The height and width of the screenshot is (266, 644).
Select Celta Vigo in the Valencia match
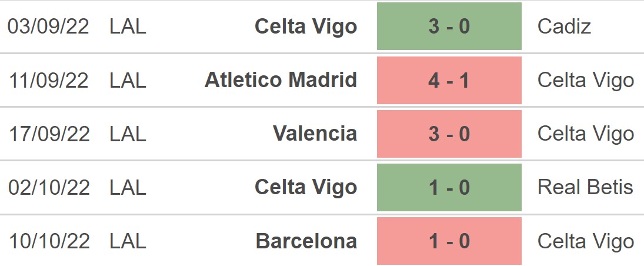[x=586, y=134]
